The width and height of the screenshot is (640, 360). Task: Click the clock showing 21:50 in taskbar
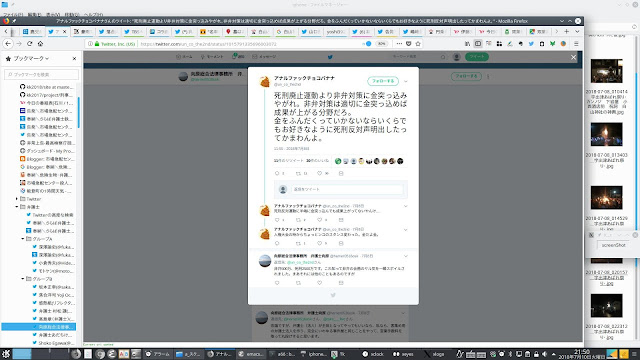(582, 354)
